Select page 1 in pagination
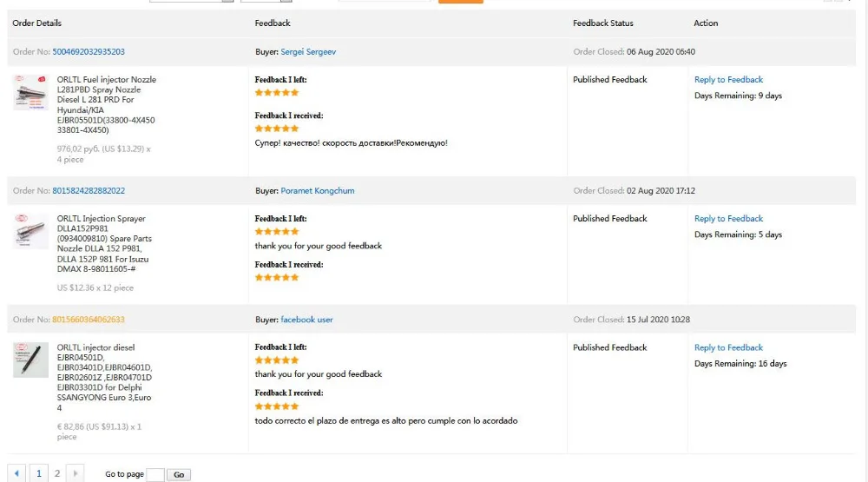 pos(38,473)
